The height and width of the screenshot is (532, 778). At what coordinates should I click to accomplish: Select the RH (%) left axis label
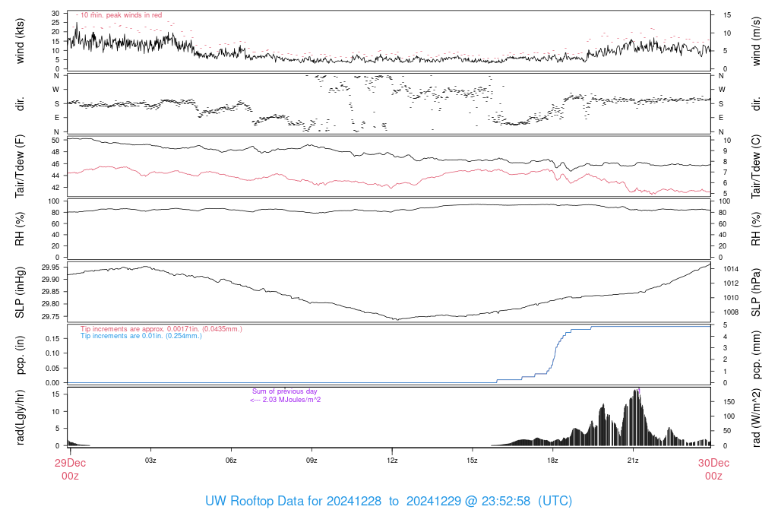pos(21,229)
